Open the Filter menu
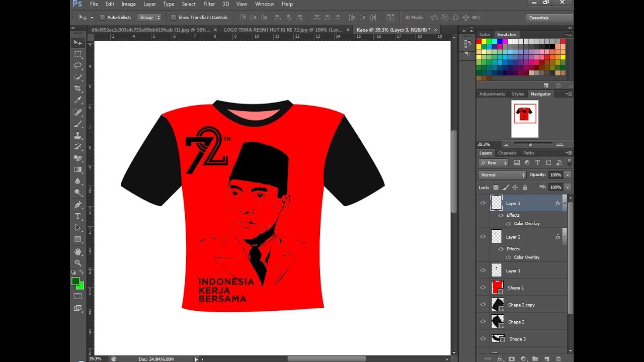The width and height of the screenshot is (644, 362). point(209,4)
